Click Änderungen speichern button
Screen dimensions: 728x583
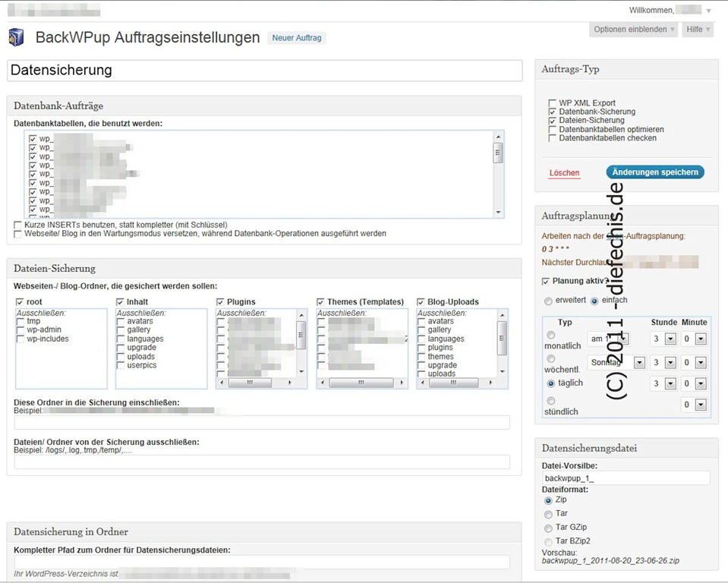(655, 172)
